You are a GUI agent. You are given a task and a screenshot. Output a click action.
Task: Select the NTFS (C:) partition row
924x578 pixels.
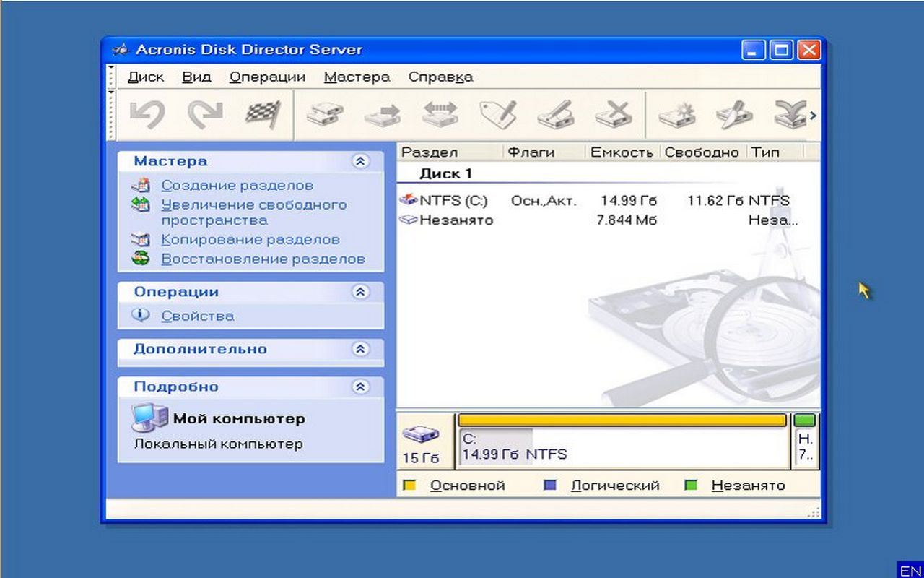click(453, 201)
